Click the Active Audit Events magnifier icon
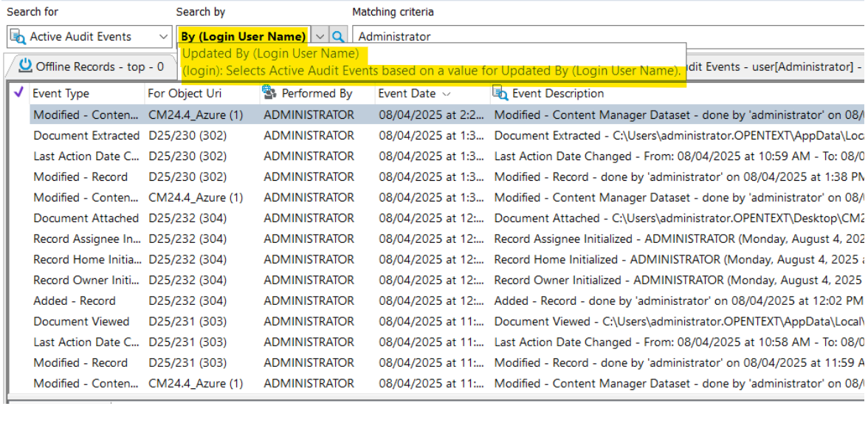 18,37
